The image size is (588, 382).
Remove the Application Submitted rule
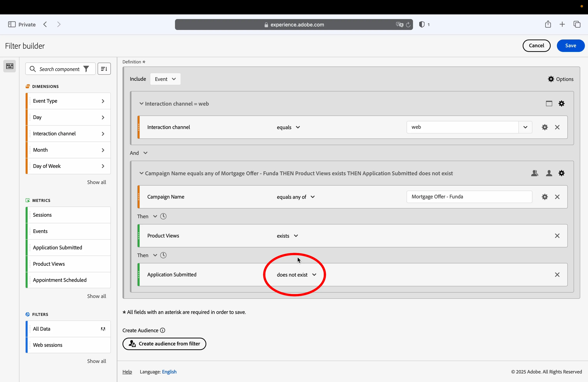[x=557, y=275]
